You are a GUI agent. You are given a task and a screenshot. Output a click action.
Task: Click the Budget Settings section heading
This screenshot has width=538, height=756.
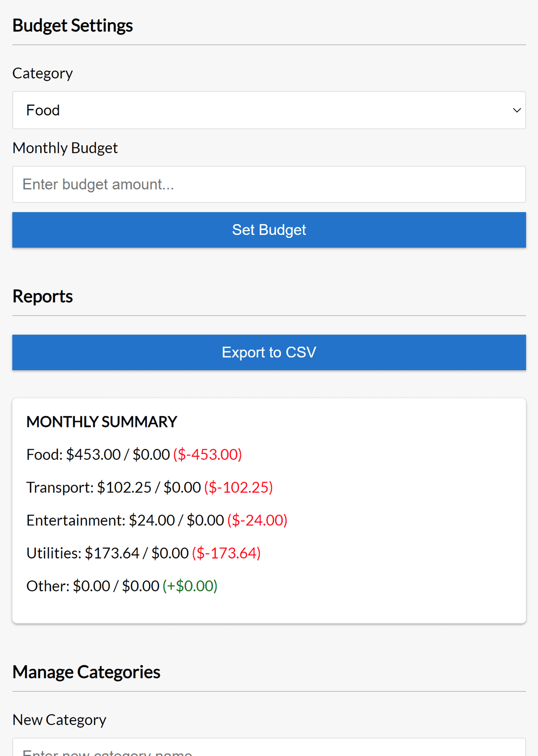pyautogui.click(x=73, y=26)
